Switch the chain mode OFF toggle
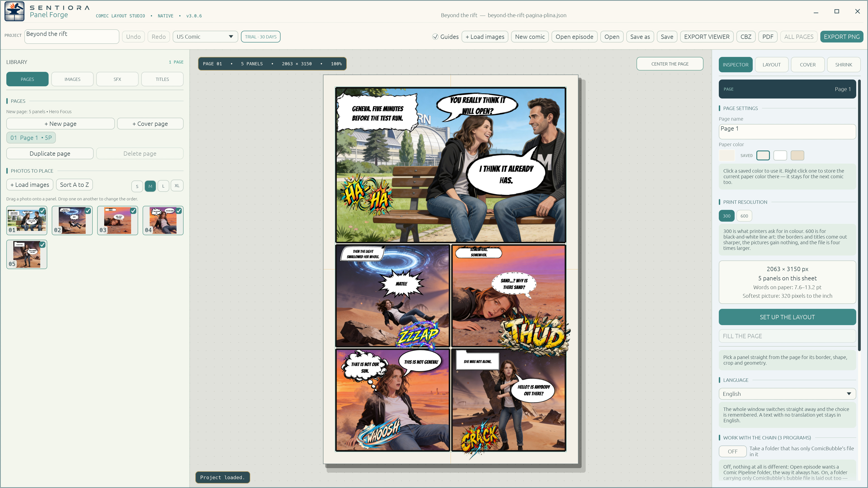This screenshot has width=868, height=488. (733, 451)
